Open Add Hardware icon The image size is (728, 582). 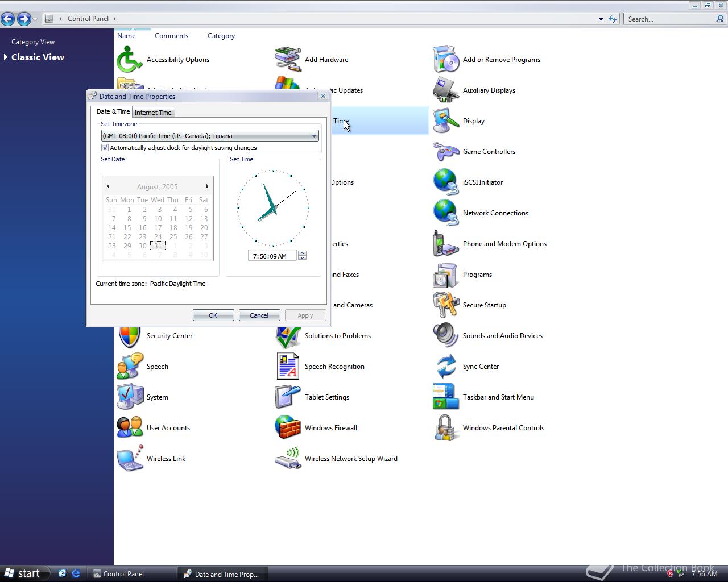(x=288, y=60)
